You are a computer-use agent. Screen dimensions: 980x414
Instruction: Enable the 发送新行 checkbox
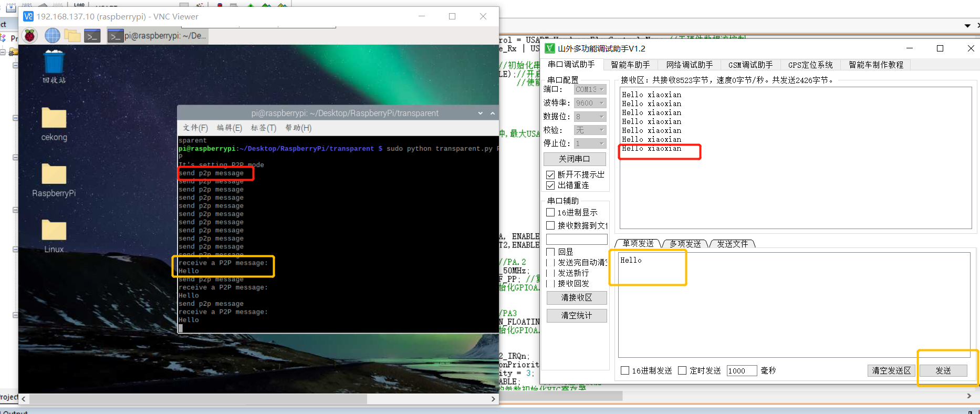point(550,273)
